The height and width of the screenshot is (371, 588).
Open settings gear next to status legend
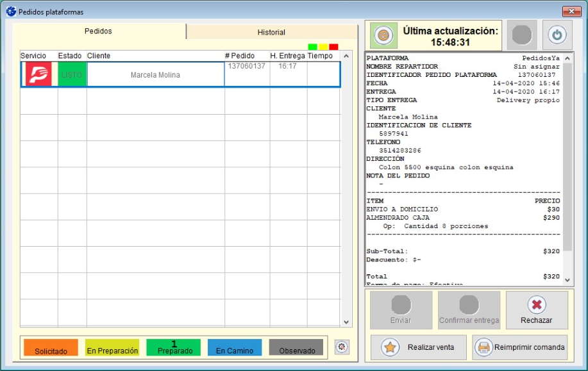[342, 347]
